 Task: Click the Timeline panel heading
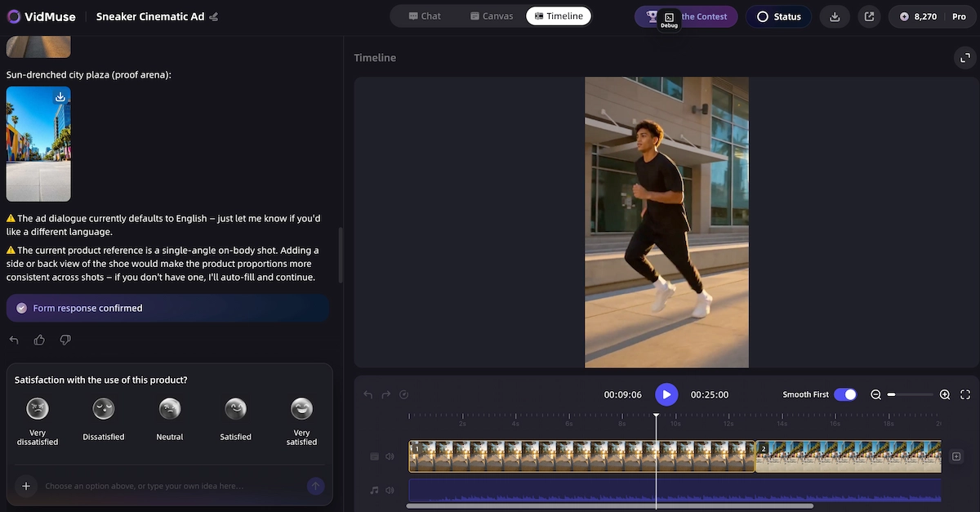coord(375,58)
